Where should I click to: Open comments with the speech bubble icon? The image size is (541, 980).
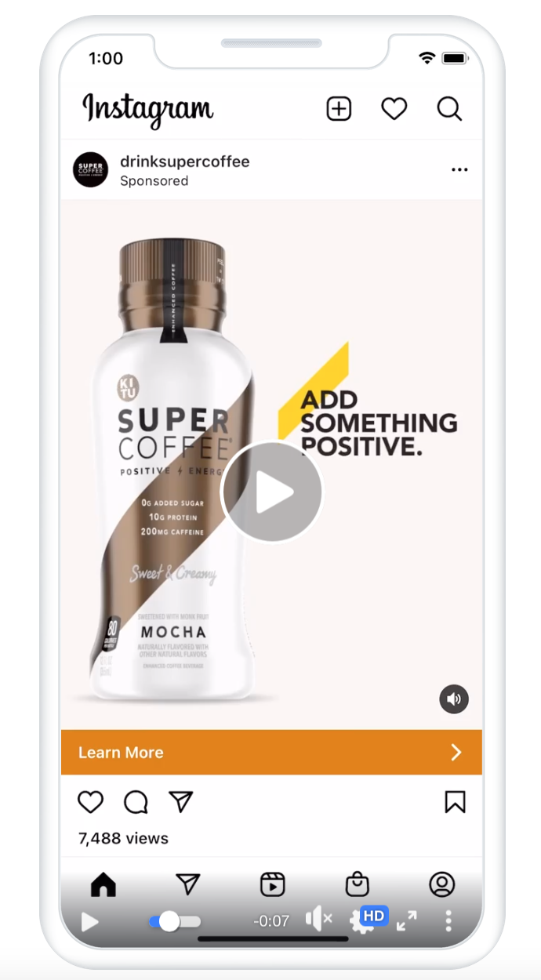pos(136,801)
